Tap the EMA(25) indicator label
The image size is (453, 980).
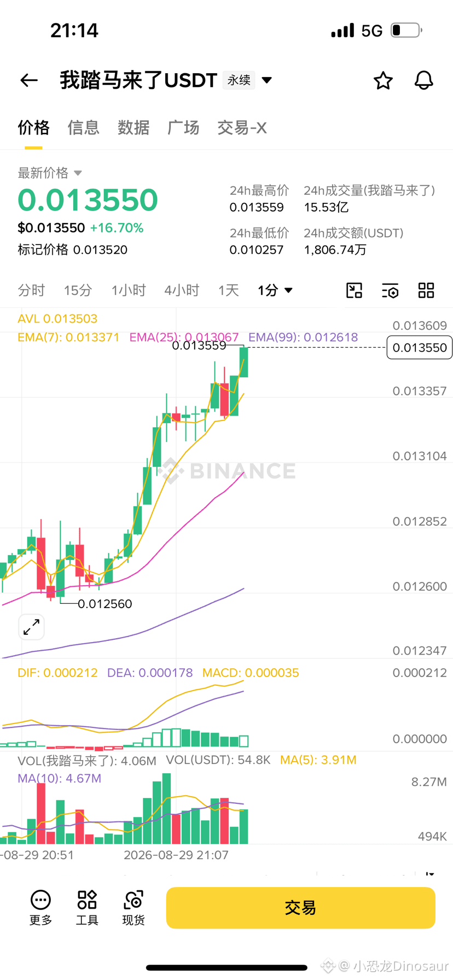pyautogui.click(x=184, y=337)
